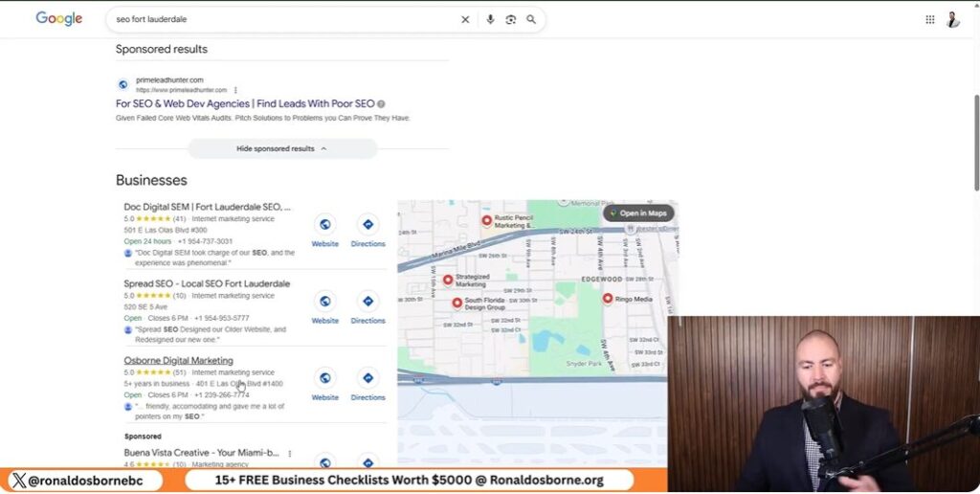
Task: Click South Florida Design Group map pin
Action: (457, 303)
